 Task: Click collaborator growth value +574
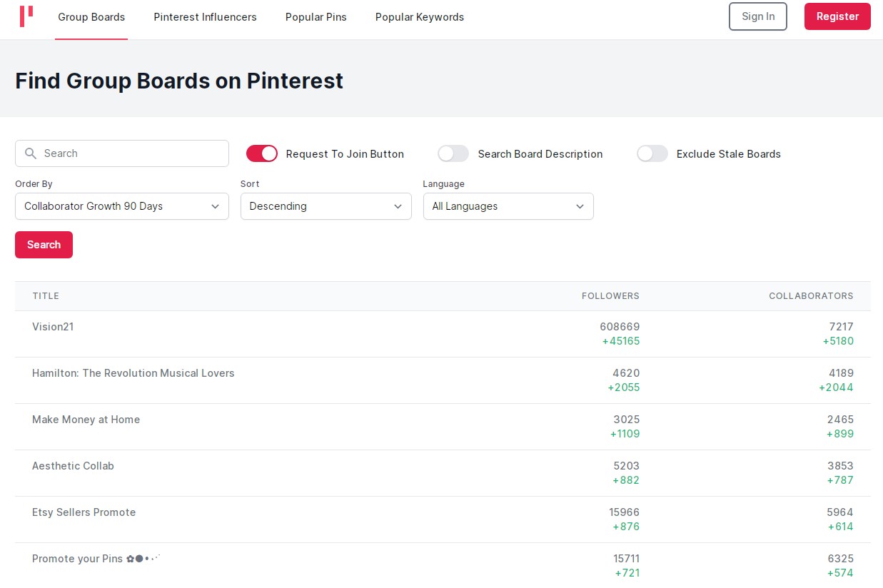pyautogui.click(x=840, y=573)
